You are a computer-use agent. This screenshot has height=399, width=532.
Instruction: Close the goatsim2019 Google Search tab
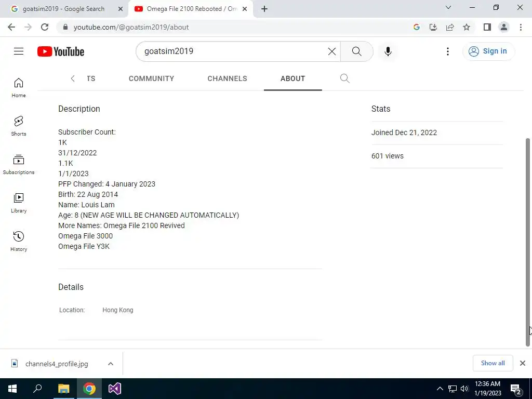(121, 9)
